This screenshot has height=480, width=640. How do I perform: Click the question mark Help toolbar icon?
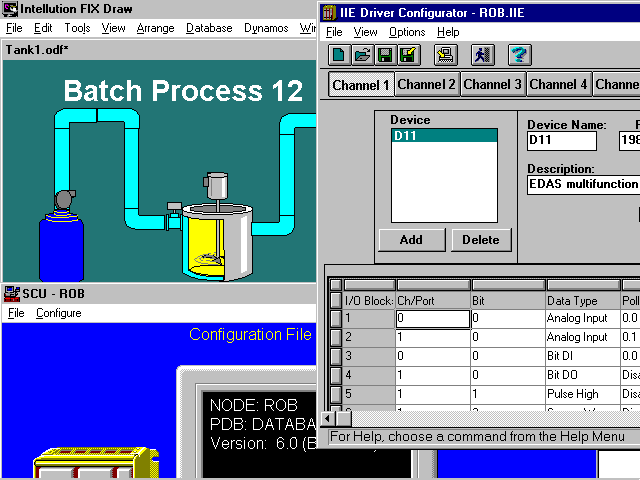pos(520,55)
